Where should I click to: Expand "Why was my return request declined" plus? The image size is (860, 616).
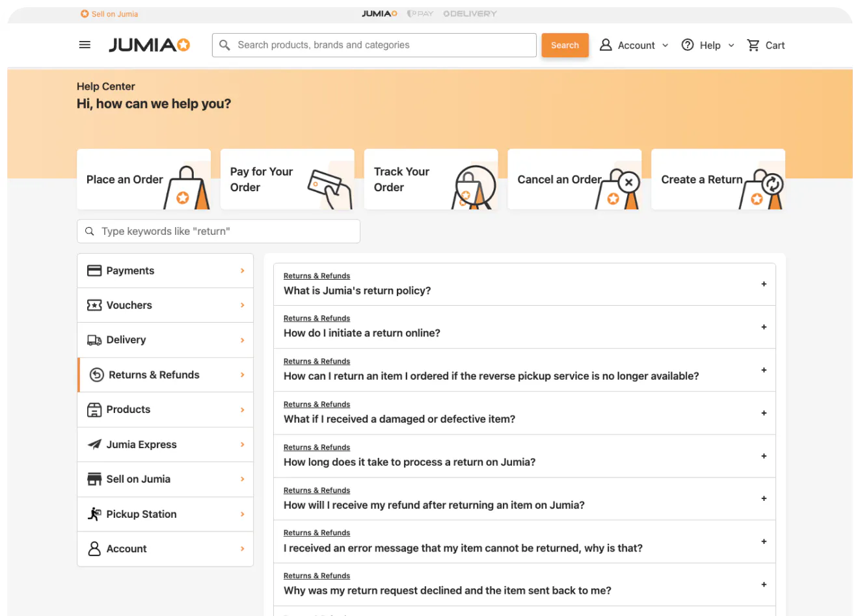(x=764, y=585)
